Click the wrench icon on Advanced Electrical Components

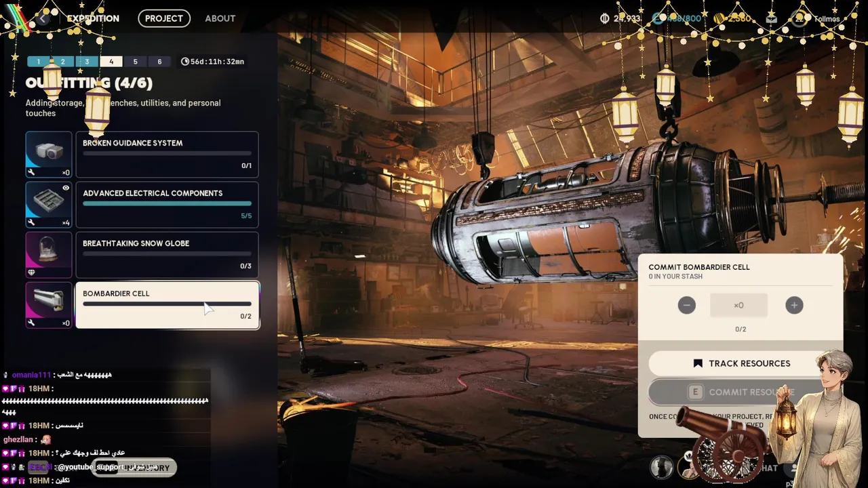pyautogui.click(x=31, y=222)
